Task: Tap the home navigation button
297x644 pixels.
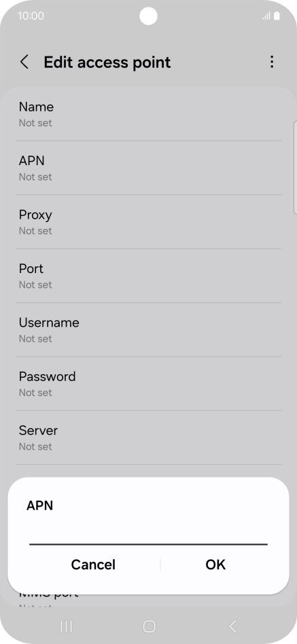Action: tap(149, 626)
